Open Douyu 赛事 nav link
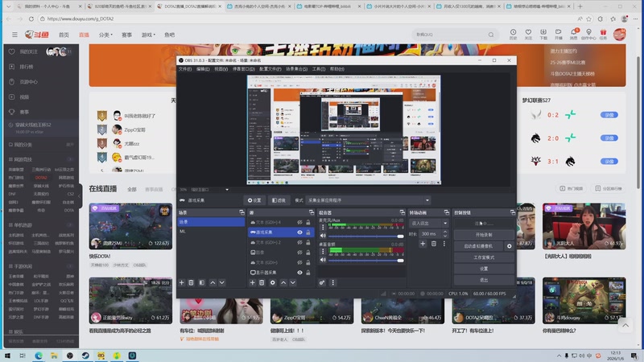This screenshot has height=362, width=644. (x=126, y=35)
